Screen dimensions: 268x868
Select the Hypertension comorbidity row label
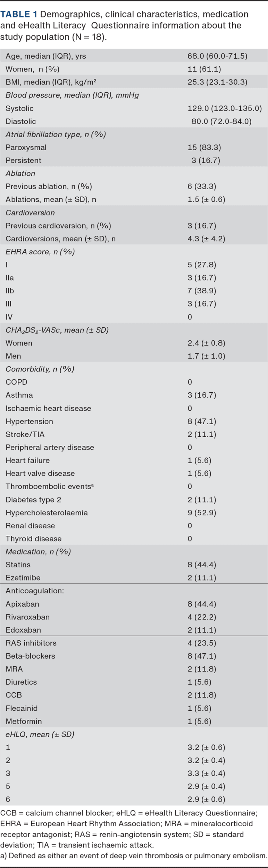click(x=29, y=422)
